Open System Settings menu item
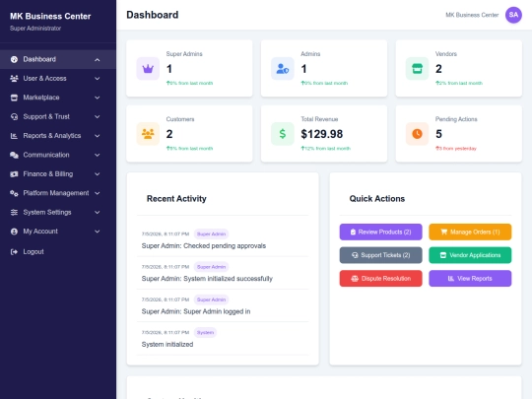 pyautogui.click(x=58, y=213)
